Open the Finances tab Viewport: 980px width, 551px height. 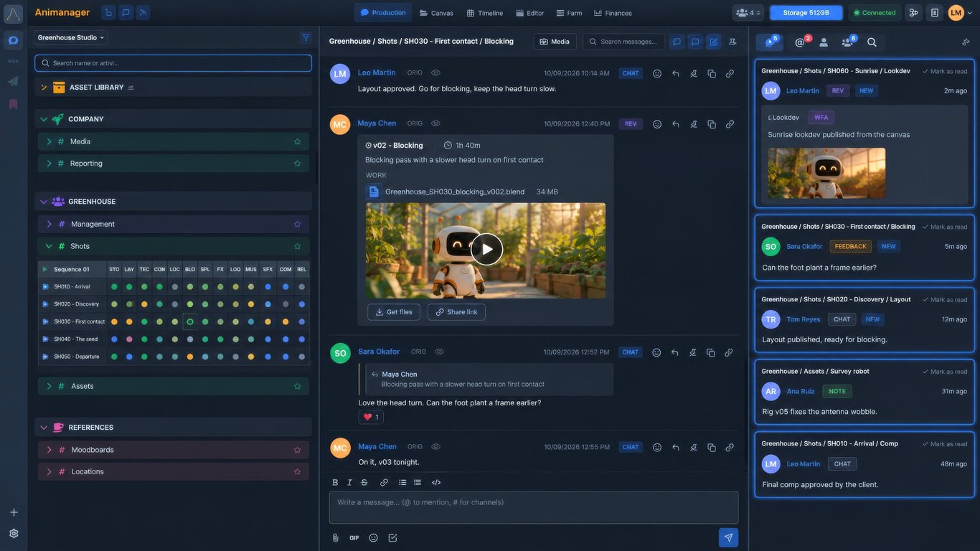(613, 13)
